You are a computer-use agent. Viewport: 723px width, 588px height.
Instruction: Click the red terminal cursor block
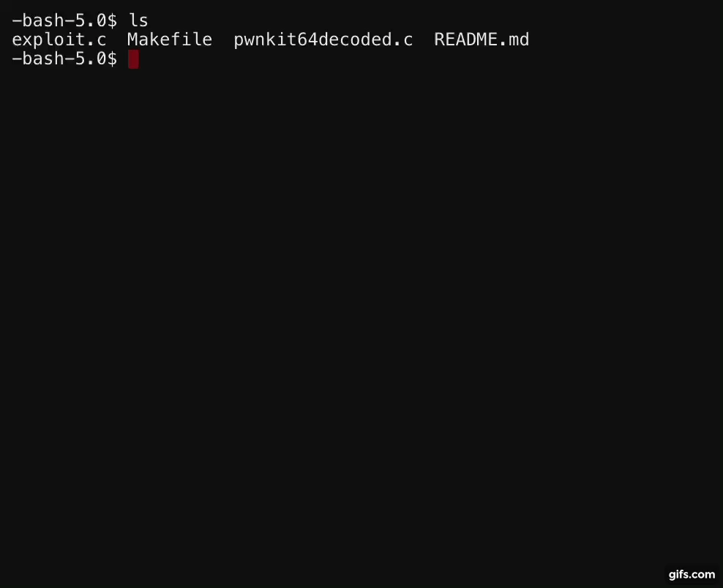pos(133,59)
